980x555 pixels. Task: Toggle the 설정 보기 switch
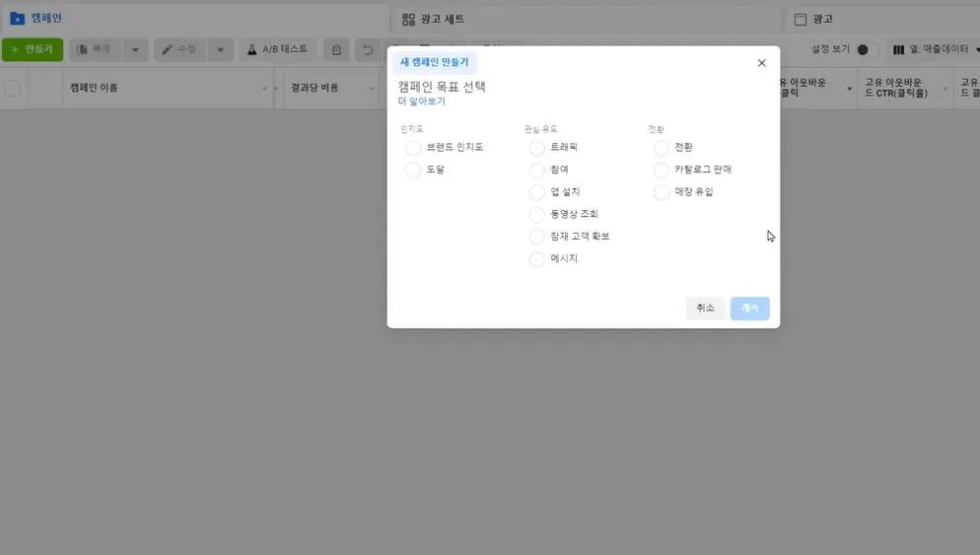coord(866,49)
